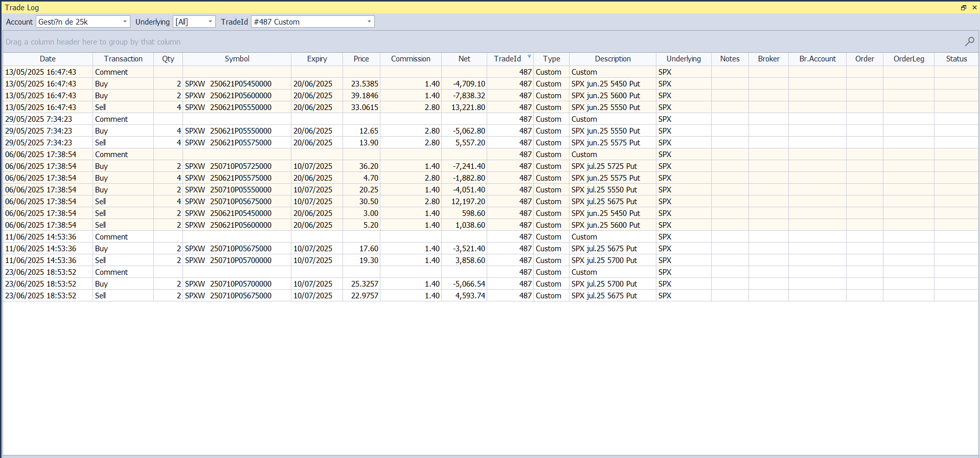Click the Description column header
Image resolution: width=980 pixels, height=458 pixels.
612,59
